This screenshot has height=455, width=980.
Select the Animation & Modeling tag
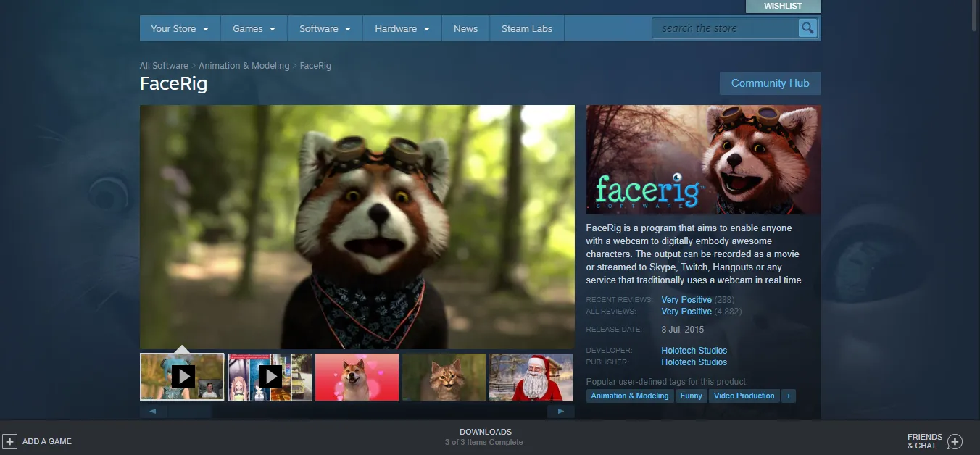tap(630, 396)
